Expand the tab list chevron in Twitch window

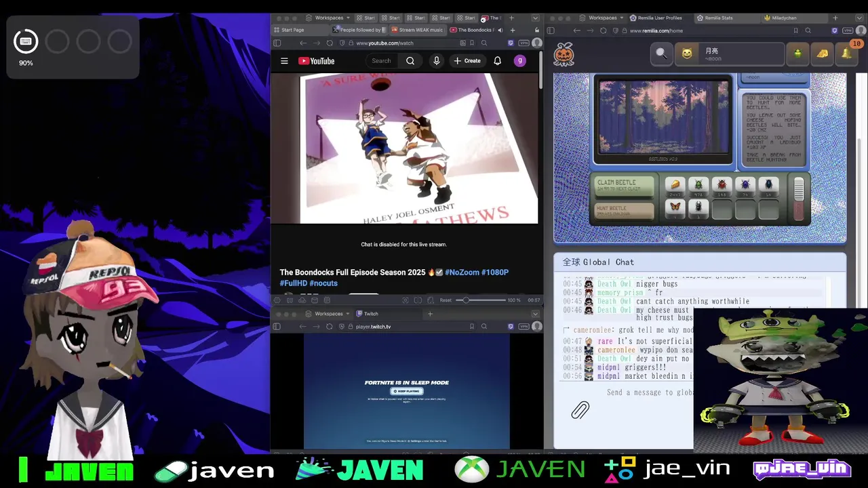click(x=536, y=314)
